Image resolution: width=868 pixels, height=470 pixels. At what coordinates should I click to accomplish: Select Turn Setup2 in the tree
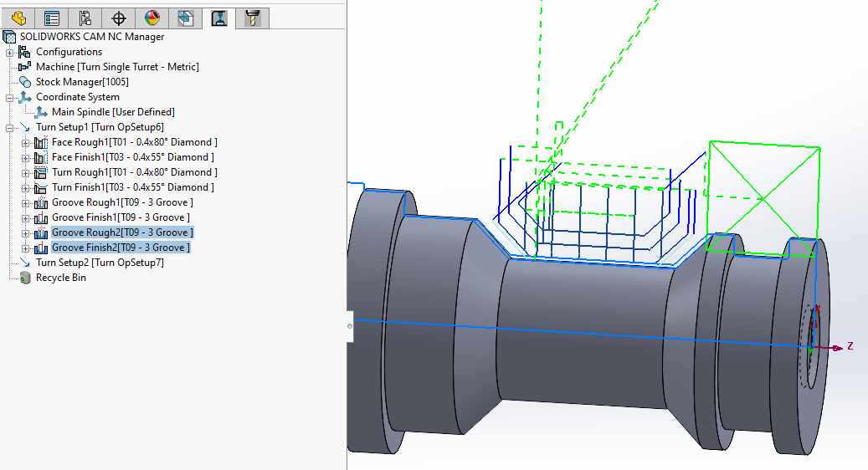click(100, 263)
